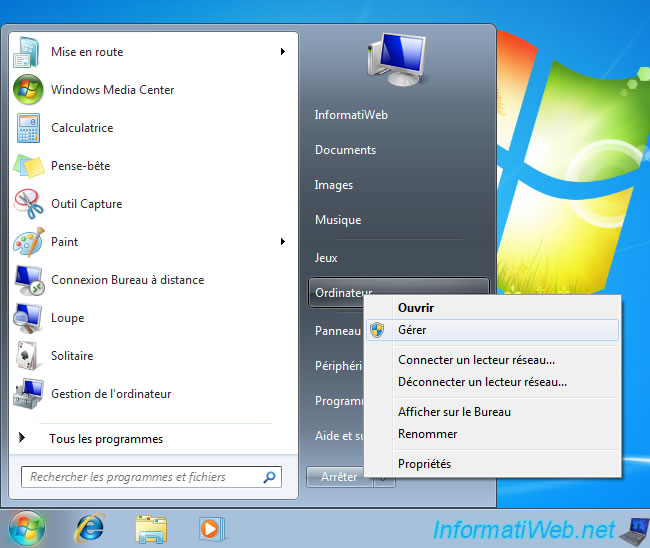Click the Loupe label
Image resolution: width=650 pixels, height=548 pixels.
pos(68,318)
